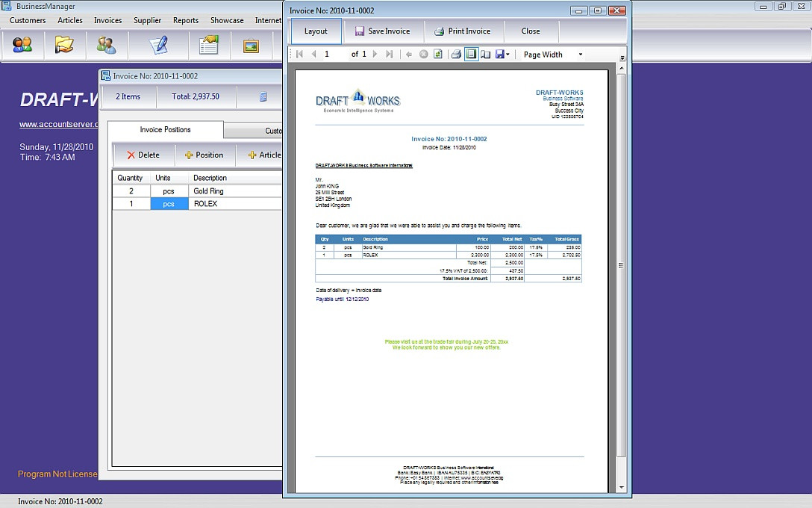Maximize the invoice preview window
The width and height of the screenshot is (812, 508).
tap(598, 11)
